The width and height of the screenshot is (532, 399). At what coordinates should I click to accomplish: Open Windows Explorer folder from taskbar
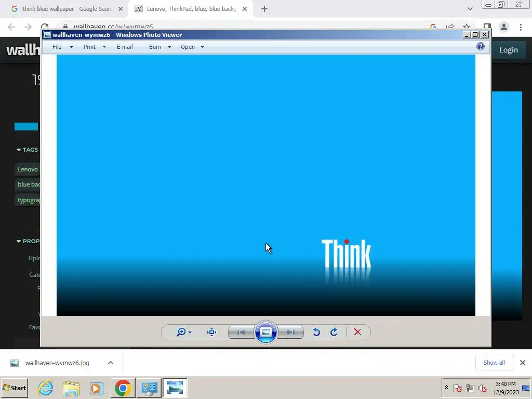pos(71,388)
